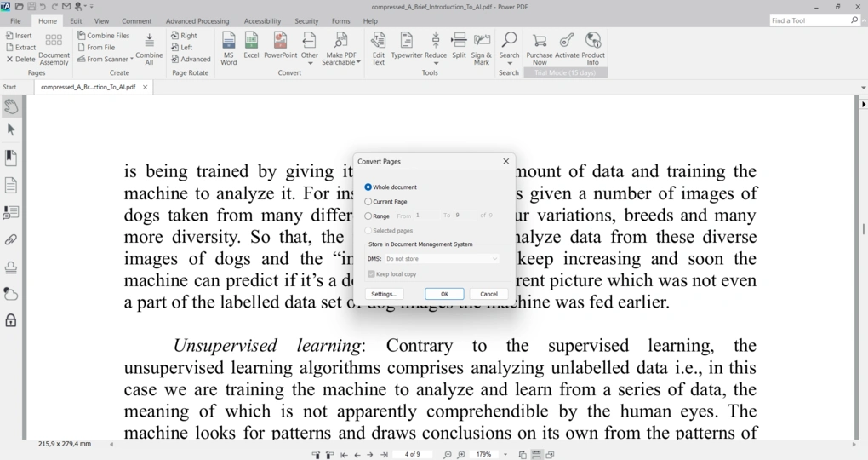Screen dimensions: 868x460
Task: Close the compressed_A_Br..ction_To_AI.pdf tab
Action: point(145,87)
